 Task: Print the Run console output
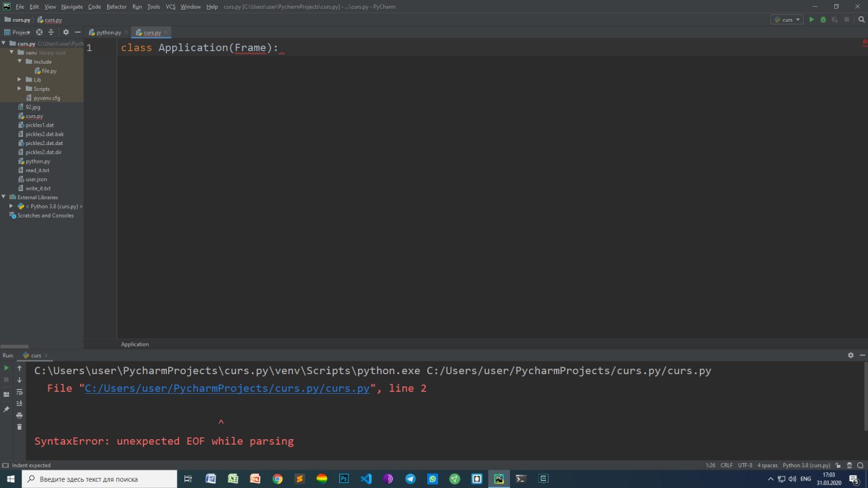pos(19,415)
